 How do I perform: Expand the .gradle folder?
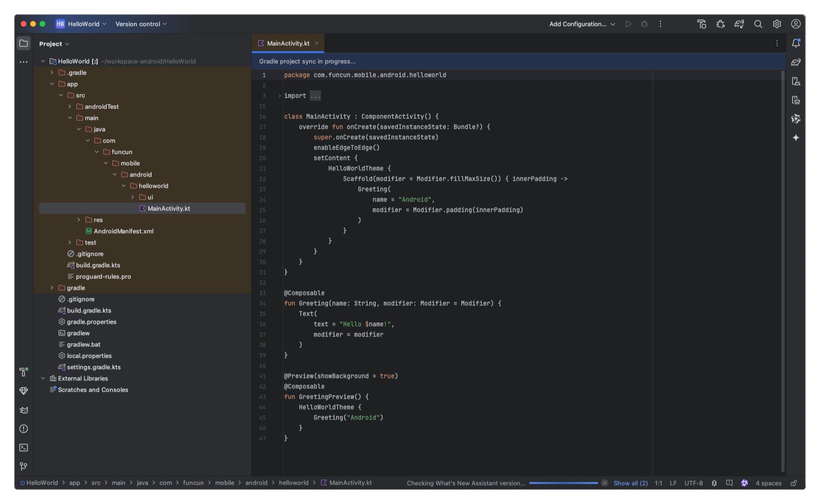pyautogui.click(x=52, y=73)
